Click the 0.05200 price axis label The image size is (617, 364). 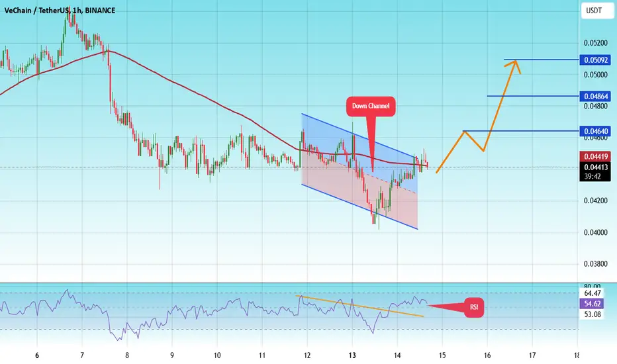[595, 43]
